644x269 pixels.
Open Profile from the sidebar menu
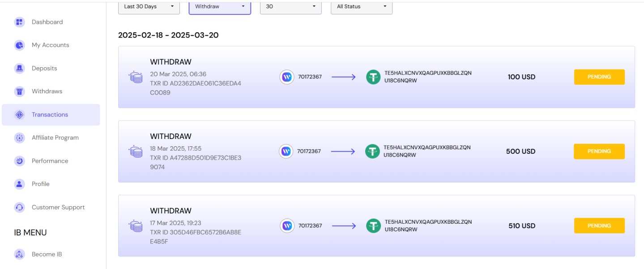tap(41, 184)
